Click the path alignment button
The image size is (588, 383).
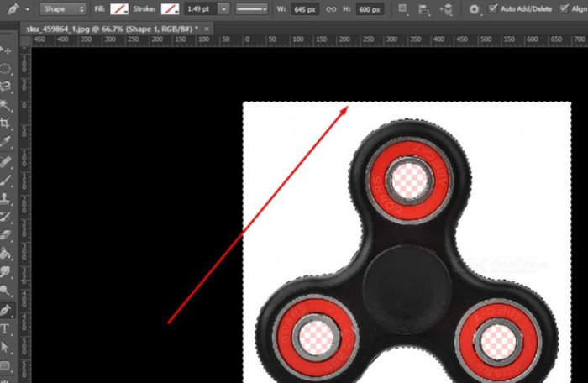(426, 8)
